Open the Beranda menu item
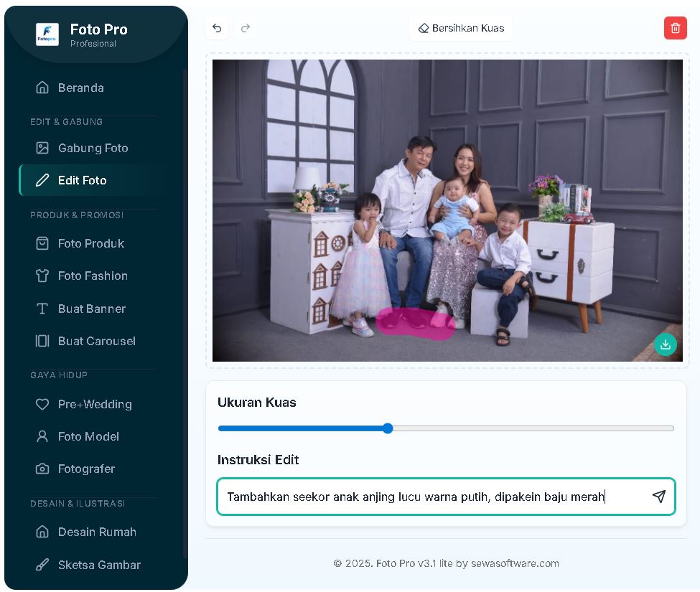 [x=80, y=88]
